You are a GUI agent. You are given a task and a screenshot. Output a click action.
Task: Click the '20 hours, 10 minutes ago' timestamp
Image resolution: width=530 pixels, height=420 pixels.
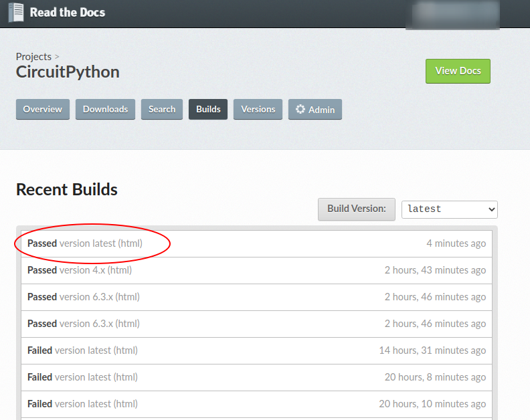[x=432, y=404]
